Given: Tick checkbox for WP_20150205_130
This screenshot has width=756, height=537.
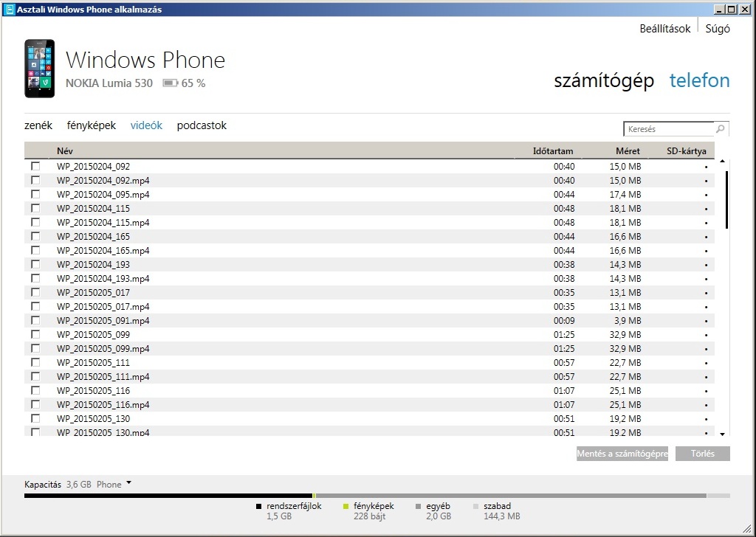Looking at the screenshot, I should 35,418.
